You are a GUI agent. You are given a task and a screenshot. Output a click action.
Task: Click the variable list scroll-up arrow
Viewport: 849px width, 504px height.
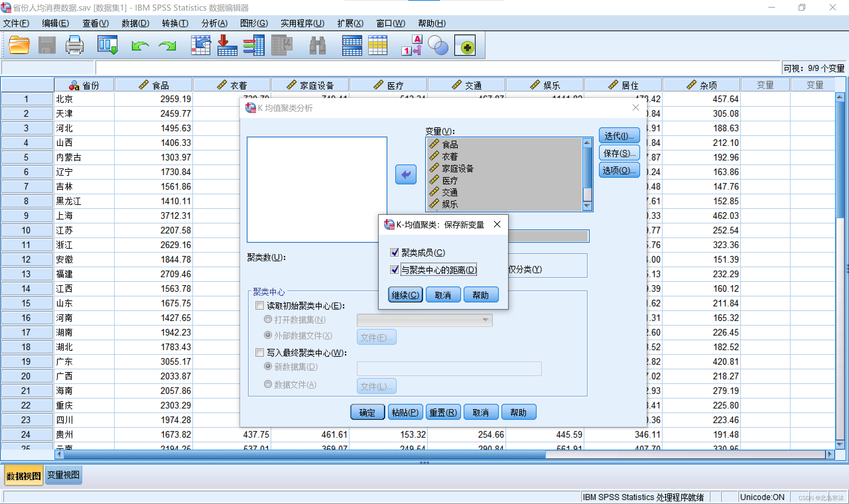pos(587,143)
